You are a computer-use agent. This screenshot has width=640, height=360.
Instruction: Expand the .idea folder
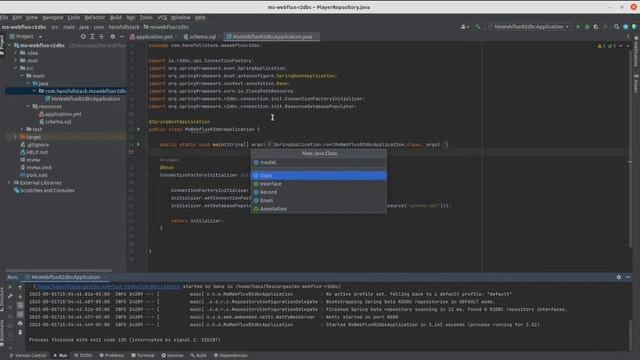[x=16, y=53]
